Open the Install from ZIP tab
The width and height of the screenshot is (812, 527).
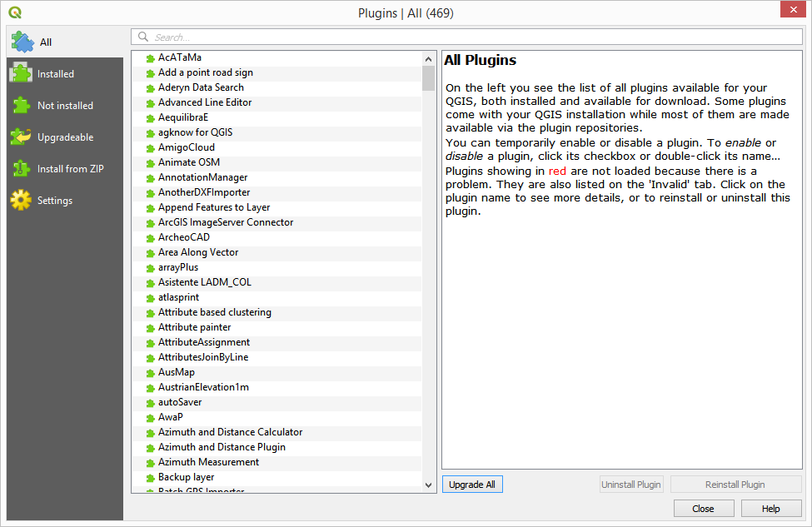tap(65, 169)
